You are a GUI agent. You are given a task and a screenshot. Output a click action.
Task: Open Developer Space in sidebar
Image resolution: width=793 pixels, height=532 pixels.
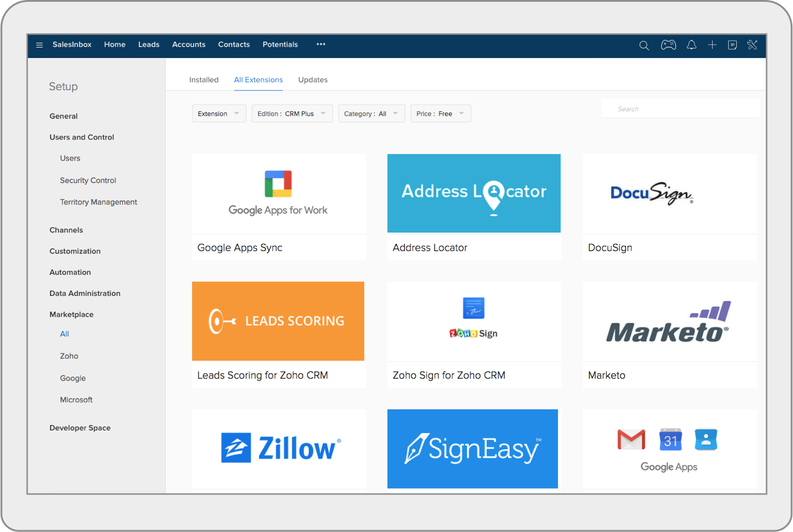[80, 428]
